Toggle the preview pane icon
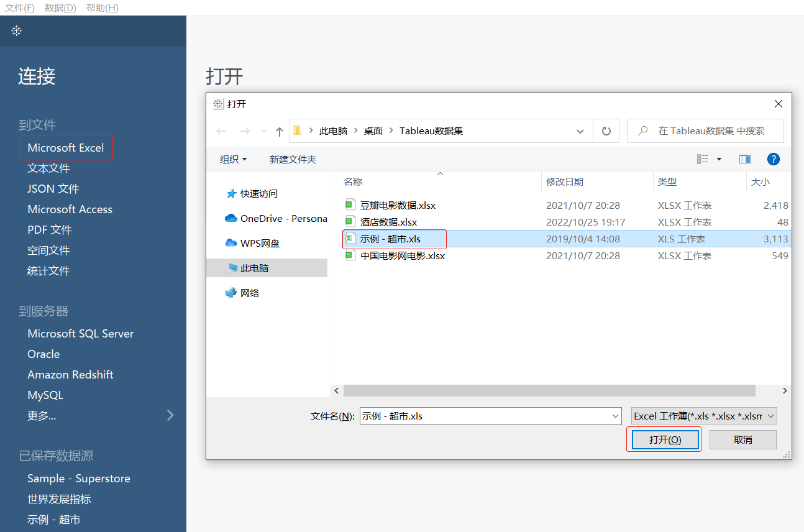 pyautogui.click(x=745, y=159)
